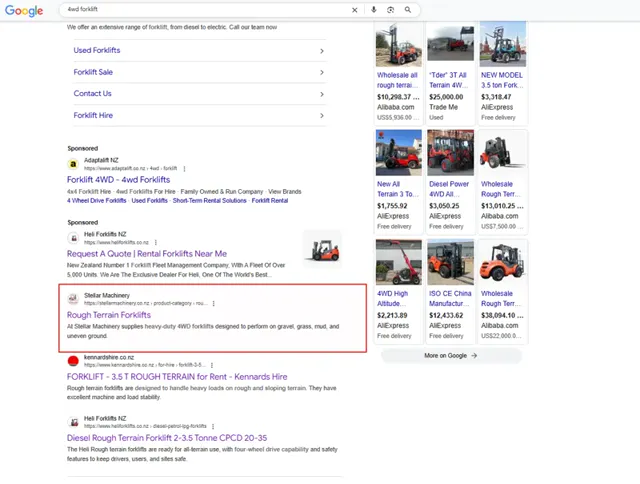The height and width of the screenshot is (484, 640).
Task: Click the red Kennards Hire favicon
Action: pos(73,361)
